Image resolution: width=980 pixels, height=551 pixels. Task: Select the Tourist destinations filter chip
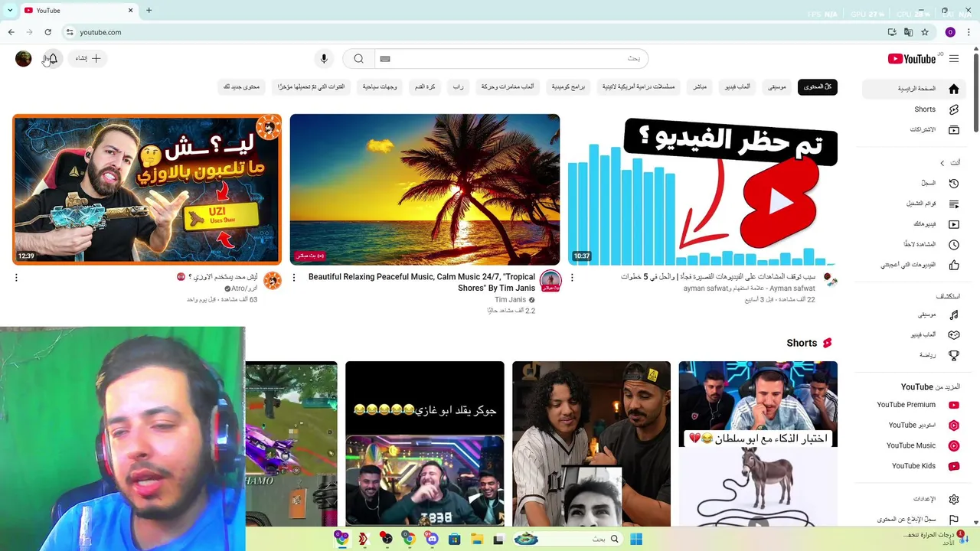pyautogui.click(x=380, y=87)
